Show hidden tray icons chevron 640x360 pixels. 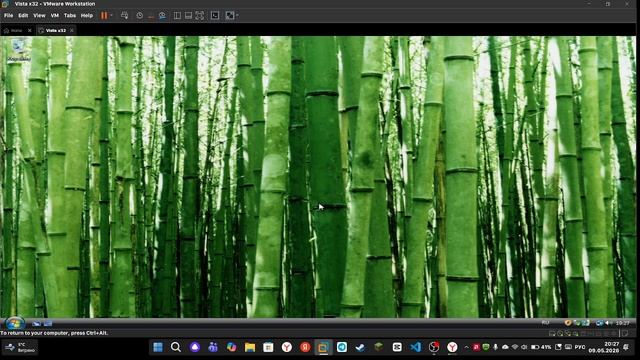[466, 347]
